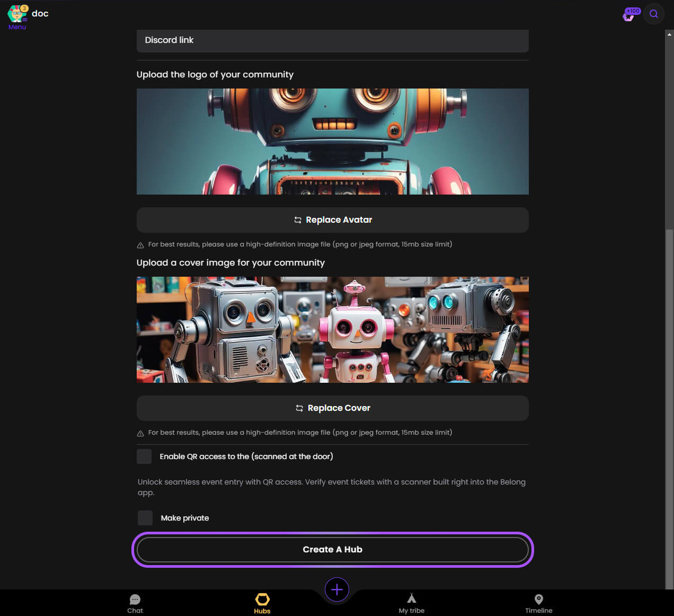674x616 pixels.
Task: Enable QR access checkbox
Action: coord(144,456)
